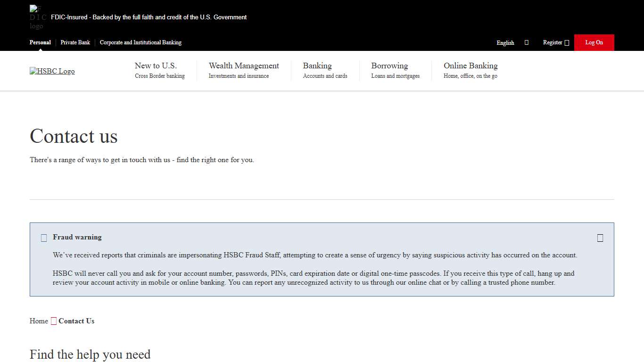
Task: Click the HSBC logo
Action: coord(52,71)
